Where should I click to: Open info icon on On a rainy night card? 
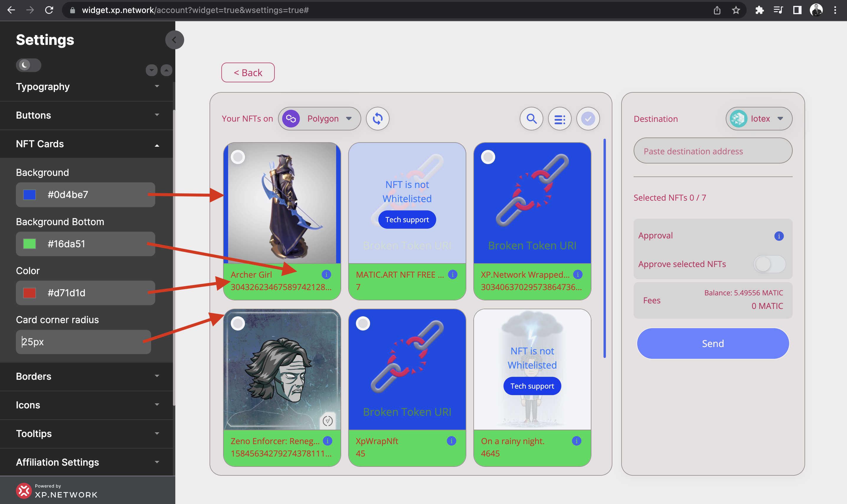pyautogui.click(x=576, y=441)
